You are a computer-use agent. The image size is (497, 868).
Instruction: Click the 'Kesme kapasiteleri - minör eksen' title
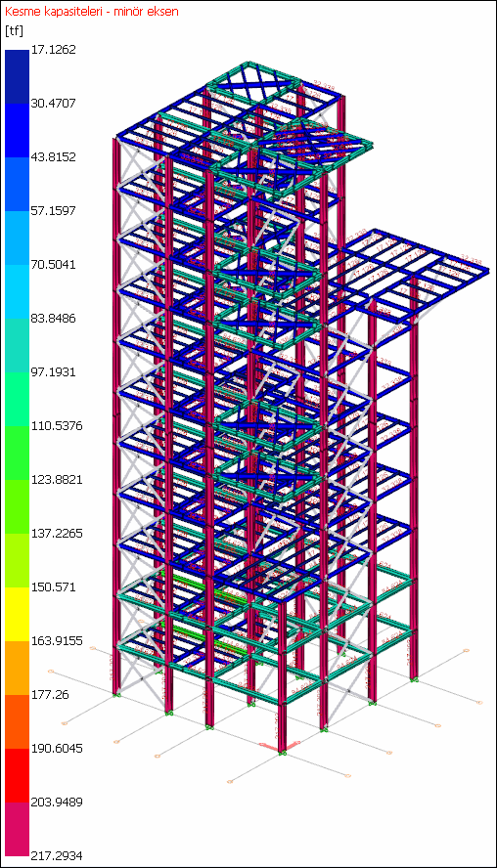(91, 11)
